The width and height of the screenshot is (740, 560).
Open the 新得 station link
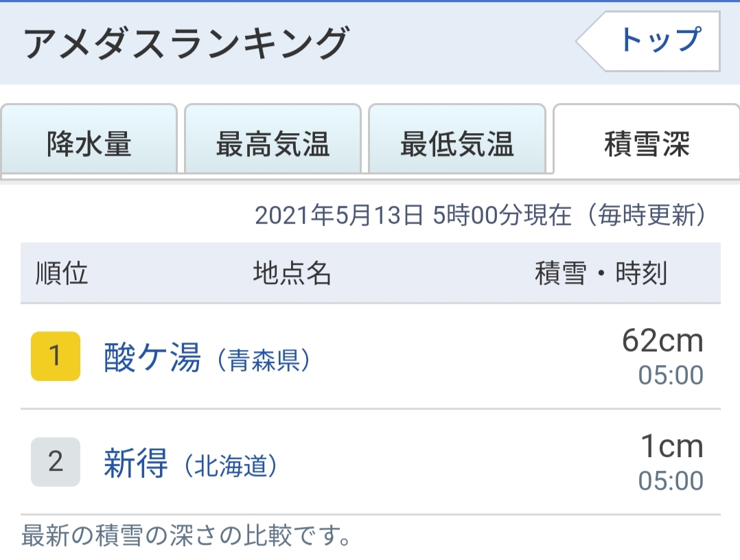(x=136, y=463)
